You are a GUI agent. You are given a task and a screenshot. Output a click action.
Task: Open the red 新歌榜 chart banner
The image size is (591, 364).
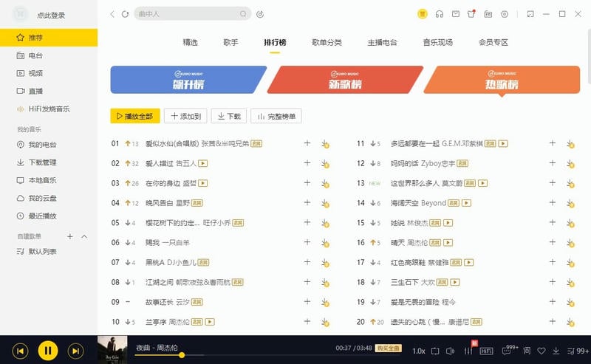tap(345, 80)
